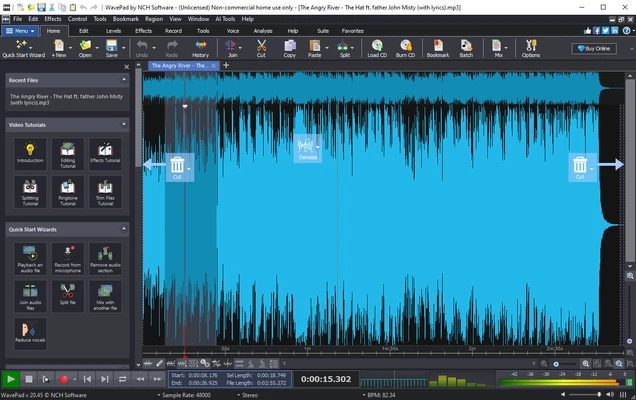636x400 pixels.
Task: Open the AI Tools menu
Action: [x=225, y=19]
